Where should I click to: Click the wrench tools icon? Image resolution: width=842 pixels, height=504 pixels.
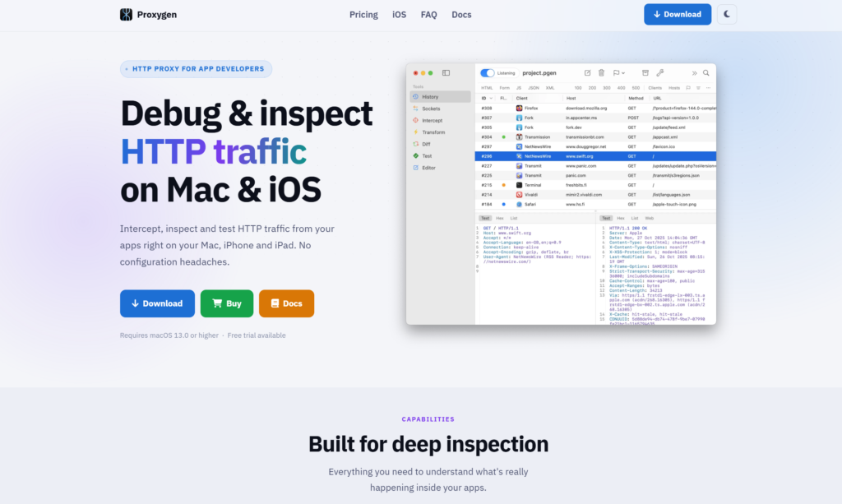(x=659, y=73)
